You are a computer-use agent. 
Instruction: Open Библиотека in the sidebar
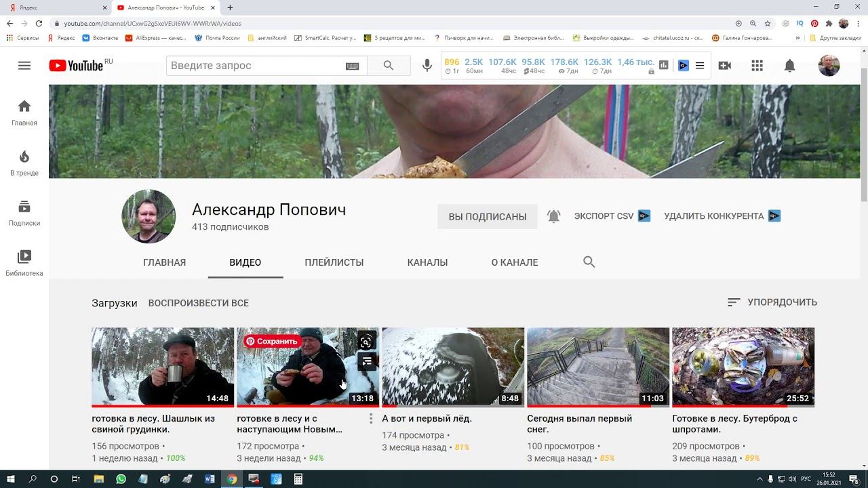tap(24, 264)
